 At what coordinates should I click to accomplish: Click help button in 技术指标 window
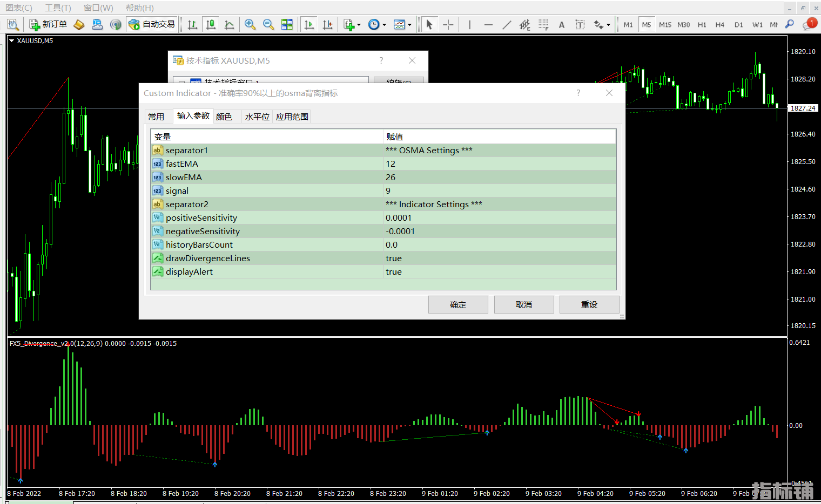(381, 60)
